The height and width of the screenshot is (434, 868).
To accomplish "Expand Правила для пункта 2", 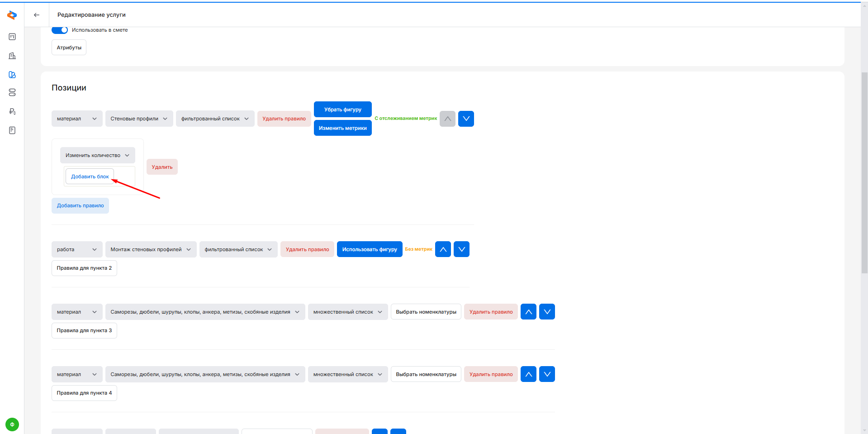I will pyautogui.click(x=84, y=268).
